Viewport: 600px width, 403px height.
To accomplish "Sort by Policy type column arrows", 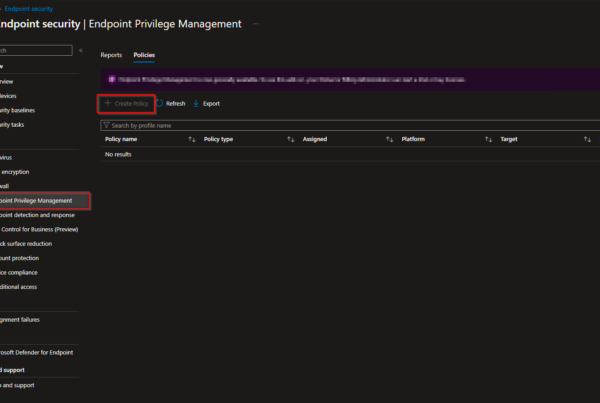I will click(x=291, y=140).
